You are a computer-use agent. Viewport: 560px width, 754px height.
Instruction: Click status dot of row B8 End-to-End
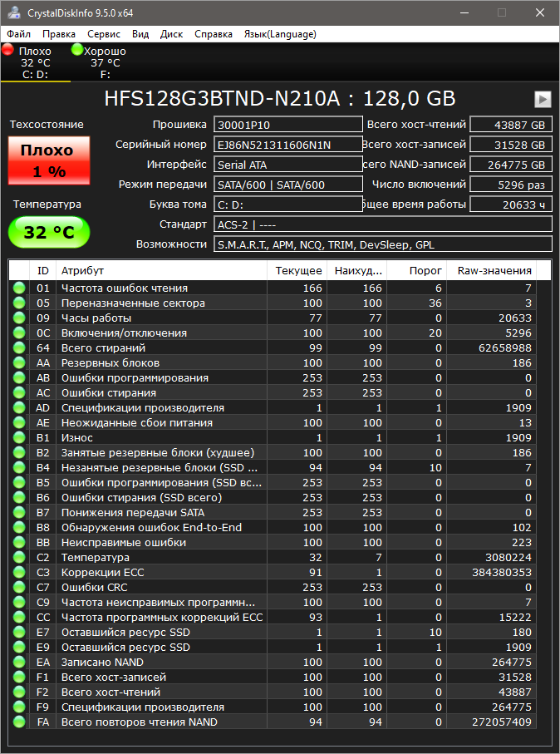[19, 527]
